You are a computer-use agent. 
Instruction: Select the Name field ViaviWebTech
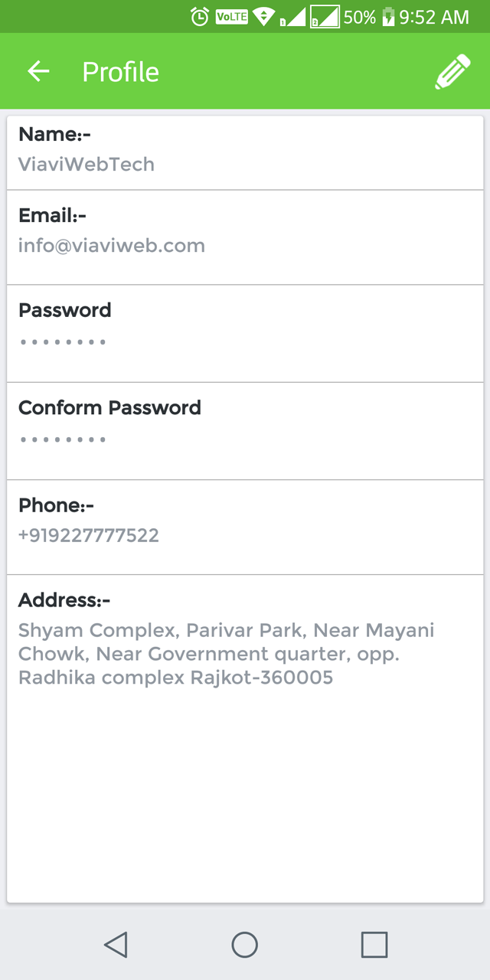tap(87, 164)
